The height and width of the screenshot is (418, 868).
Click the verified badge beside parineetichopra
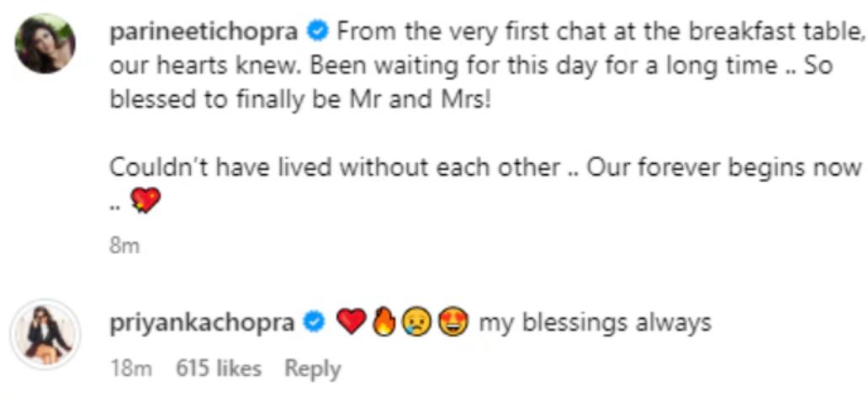coord(317,32)
